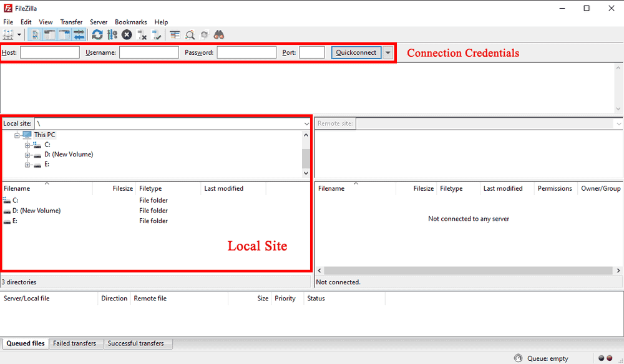The width and height of the screenshot is (624, 364).
Task: Reconnect to the last server
Action: pos(157,35)
